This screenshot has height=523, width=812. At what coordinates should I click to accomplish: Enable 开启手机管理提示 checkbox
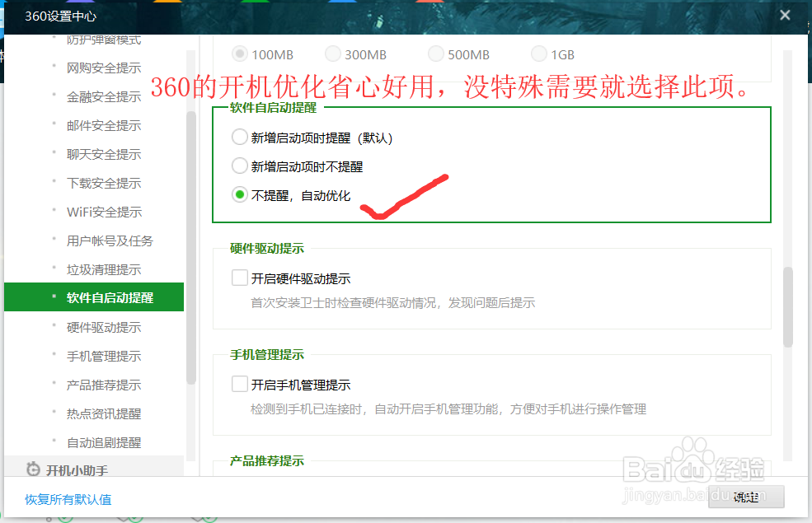tap(240, 384)
